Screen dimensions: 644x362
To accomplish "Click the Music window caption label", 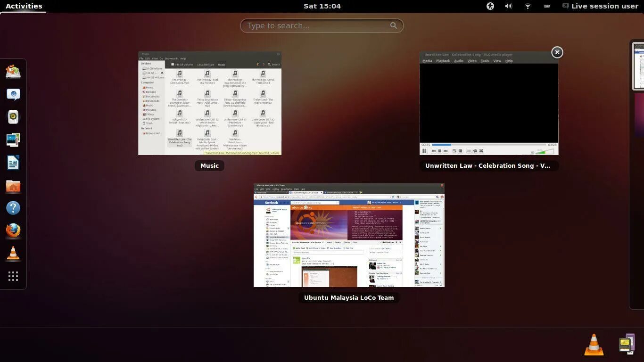I will click(x=209, y=165).
